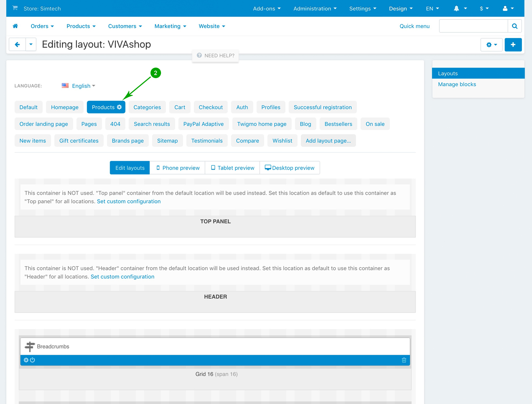
Task: Switch to Desktop preview mode
Action: click(x=290, y=168)
